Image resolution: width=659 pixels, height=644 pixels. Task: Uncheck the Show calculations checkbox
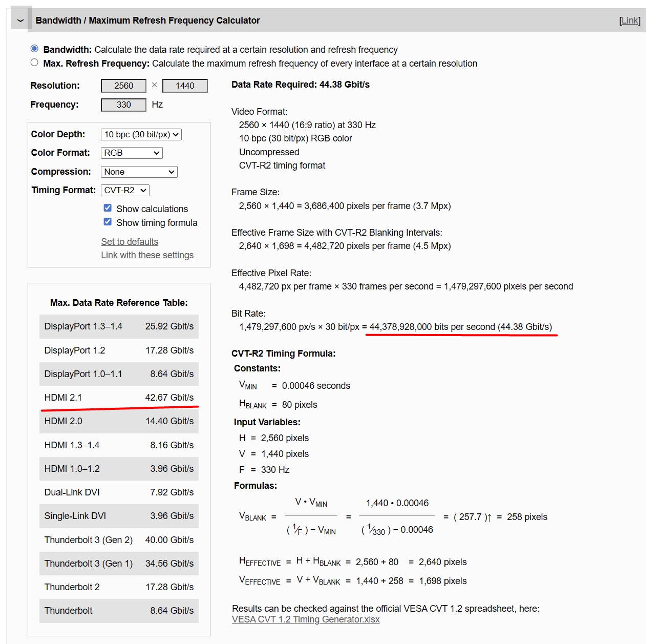click(x=108, y=208)
